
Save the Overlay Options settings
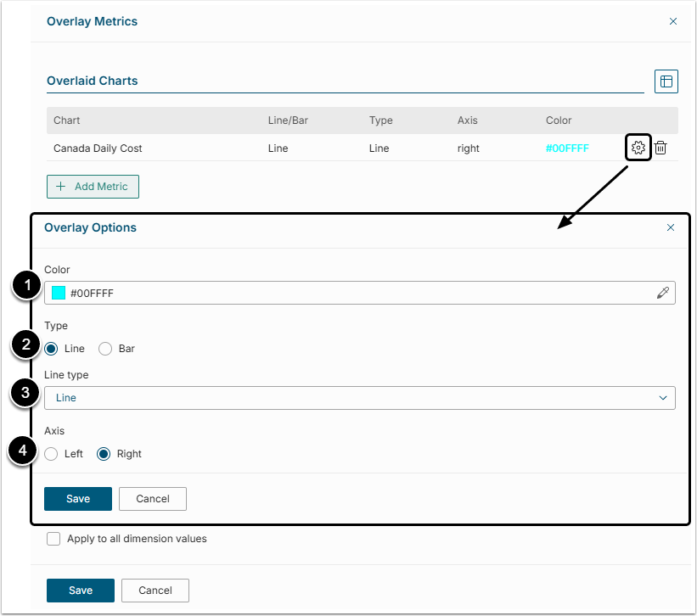point(78,499)
